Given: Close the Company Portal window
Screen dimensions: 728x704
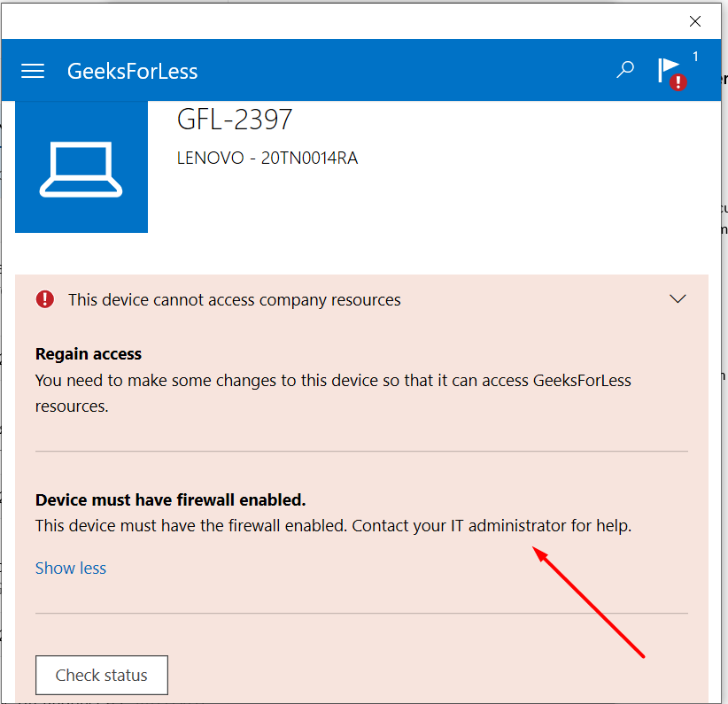Looking at the screenshot, I should tap(696, 20).
